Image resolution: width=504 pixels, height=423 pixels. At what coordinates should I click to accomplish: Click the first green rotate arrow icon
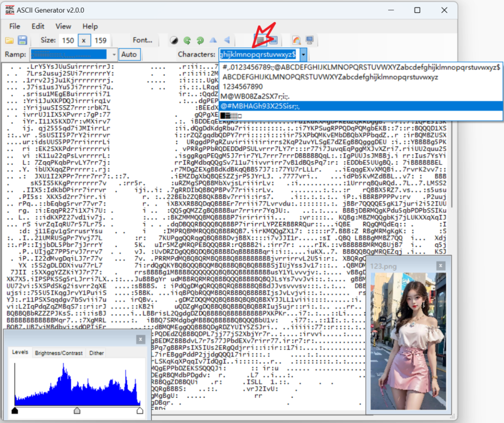pyautogui.click(x=187, y=41)
